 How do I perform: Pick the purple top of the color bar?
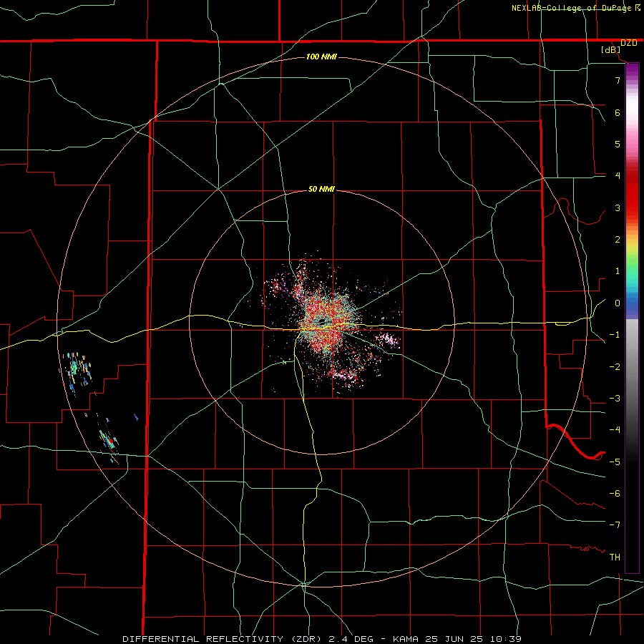[x=632, y=70]
